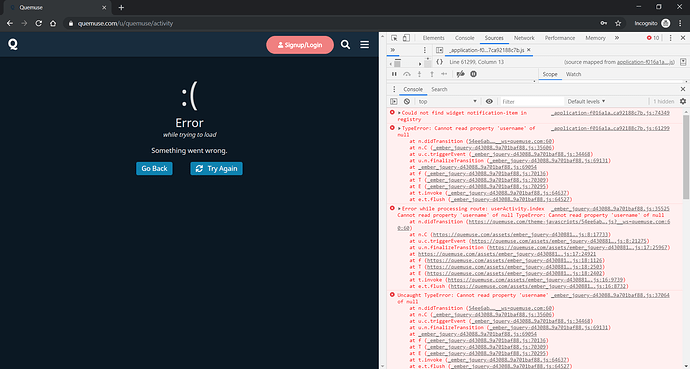
Task: Toggle the file navigator sidebar icon
Action: tap(439, 50)
